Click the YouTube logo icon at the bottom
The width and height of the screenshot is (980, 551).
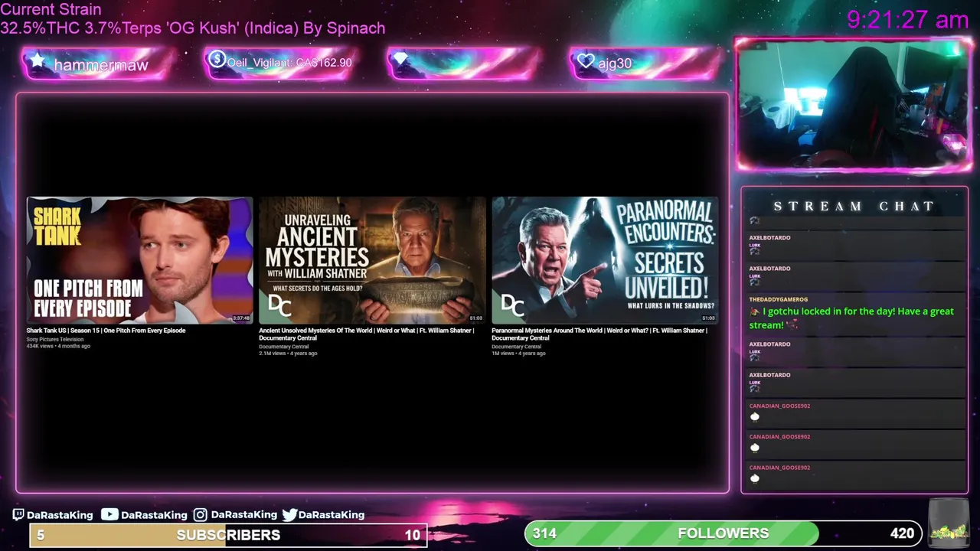(109, 514)
